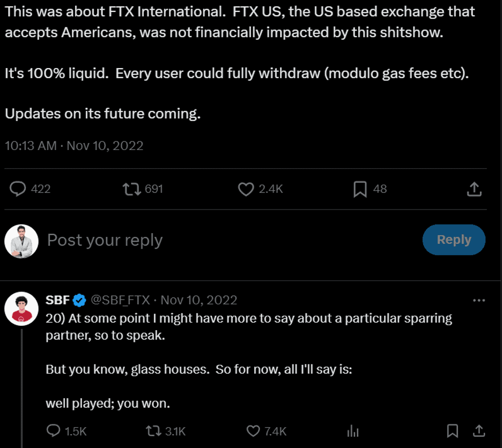Screen dimensions: 502x448
Task: Bookmark SBF's tweet 20
Action: point(453,431)
